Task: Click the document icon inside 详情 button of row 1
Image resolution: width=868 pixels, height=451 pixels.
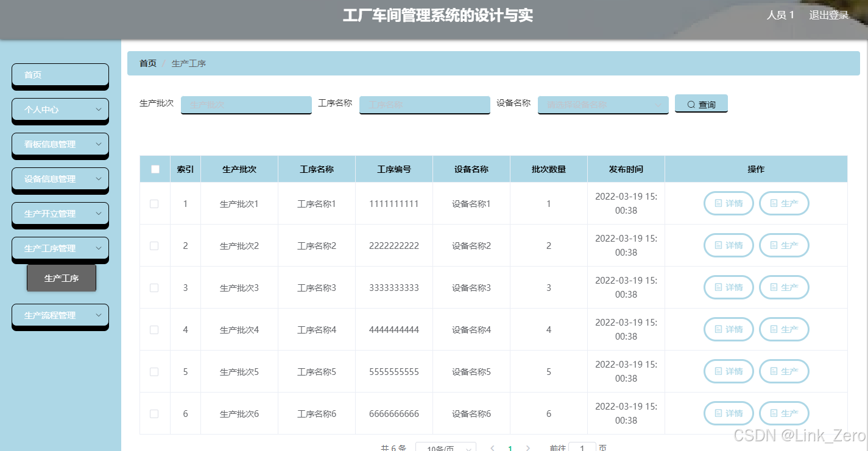Action: [x=718, y=203]
